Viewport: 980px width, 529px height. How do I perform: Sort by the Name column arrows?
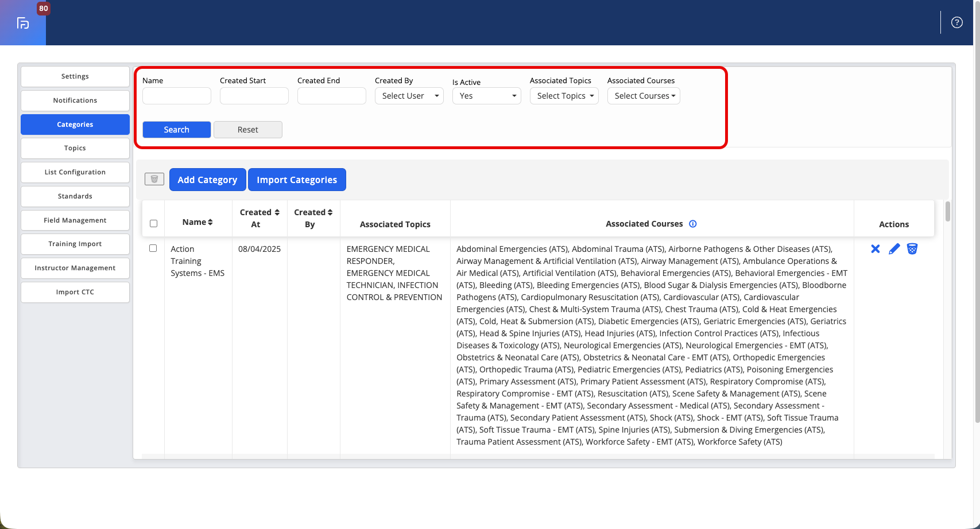point(210,222)
